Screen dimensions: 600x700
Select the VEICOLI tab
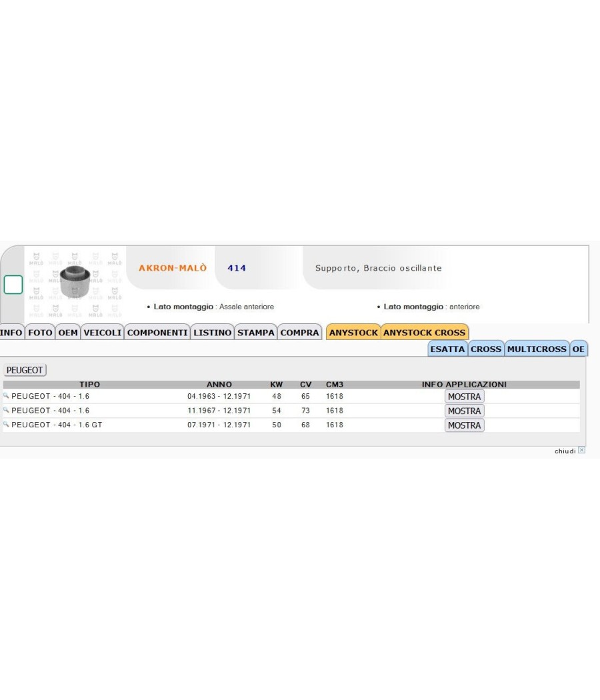click(102, 333)
